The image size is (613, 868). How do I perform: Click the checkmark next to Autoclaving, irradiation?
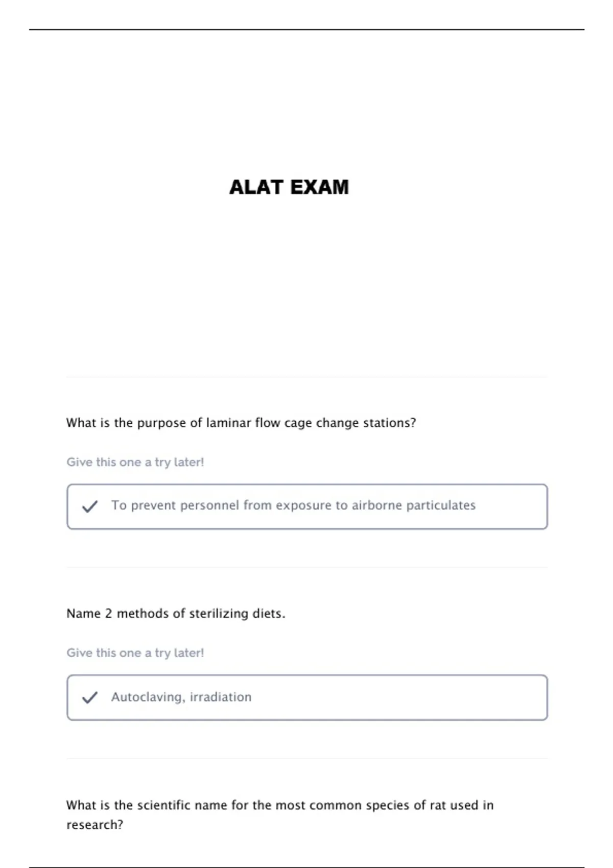(x=90, y=697)
